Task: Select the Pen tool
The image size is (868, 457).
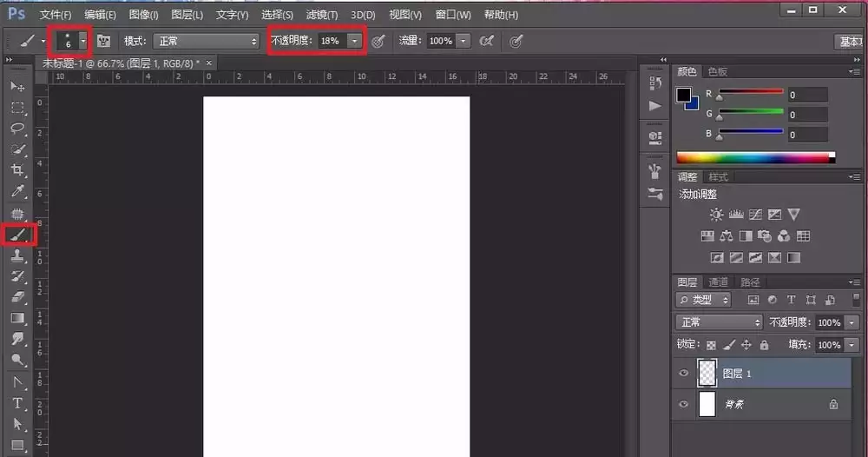Action: click(x=17, y=382)
